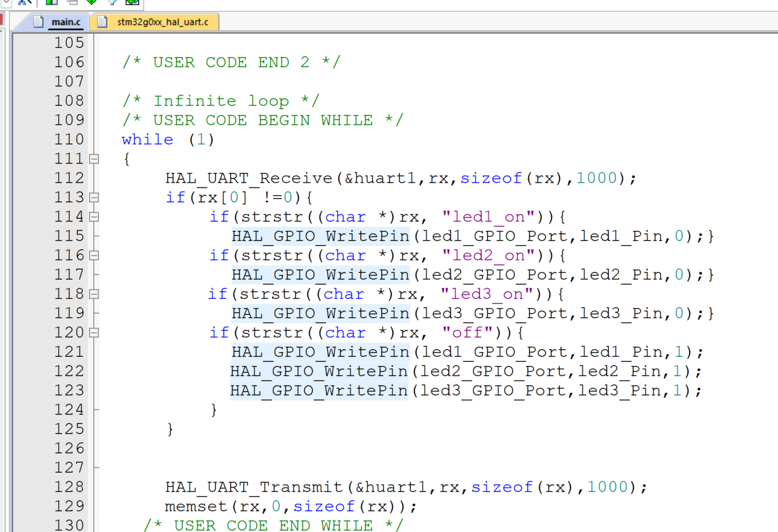Screen dimensions: 778x532
Task: Place cursor on the "while" keyword
Action: (x=148, y=139)
